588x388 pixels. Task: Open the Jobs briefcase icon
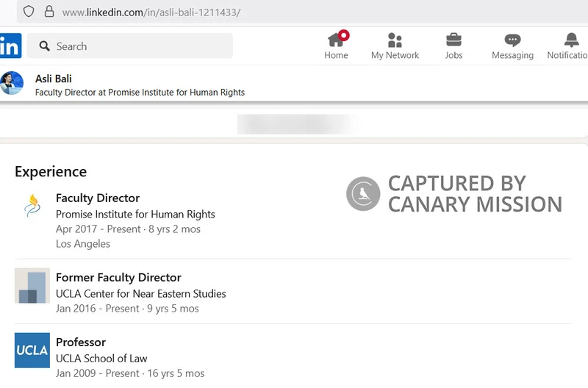[x=453, y=40]
